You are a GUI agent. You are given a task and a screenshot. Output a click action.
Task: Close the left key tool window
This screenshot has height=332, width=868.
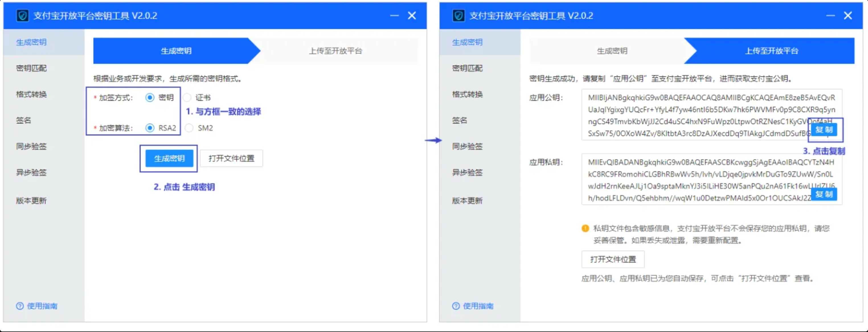(x=412, y=15)
